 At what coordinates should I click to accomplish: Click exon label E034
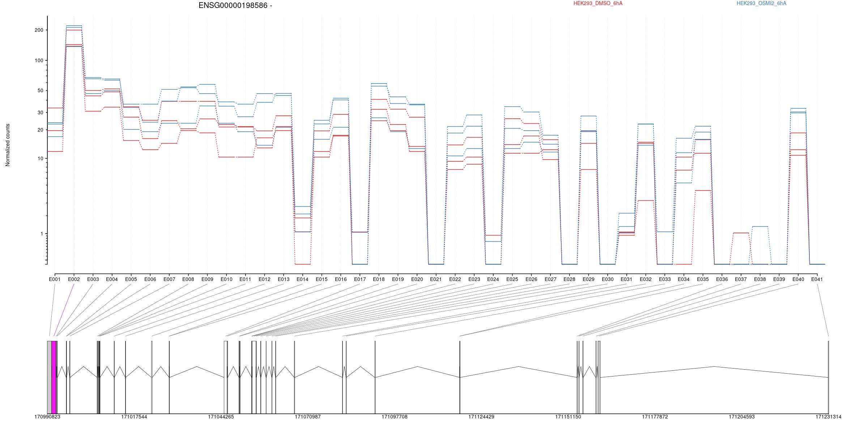[684, 280]
